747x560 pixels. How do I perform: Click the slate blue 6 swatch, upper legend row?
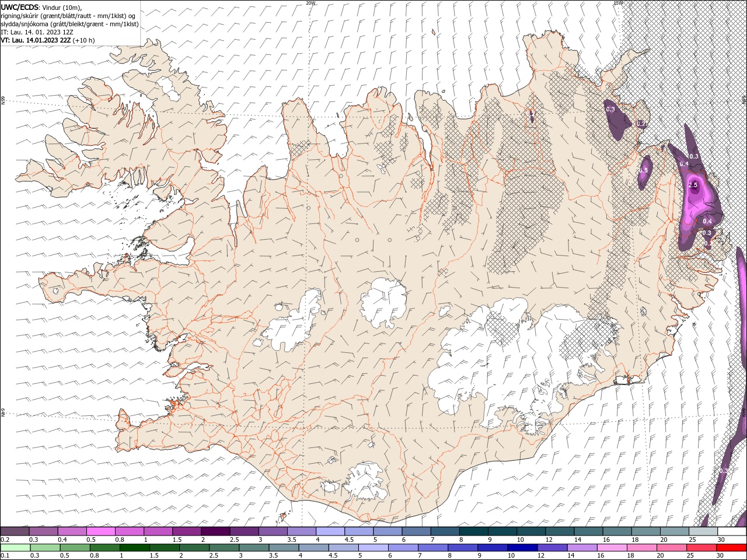(x=416, y=531)
